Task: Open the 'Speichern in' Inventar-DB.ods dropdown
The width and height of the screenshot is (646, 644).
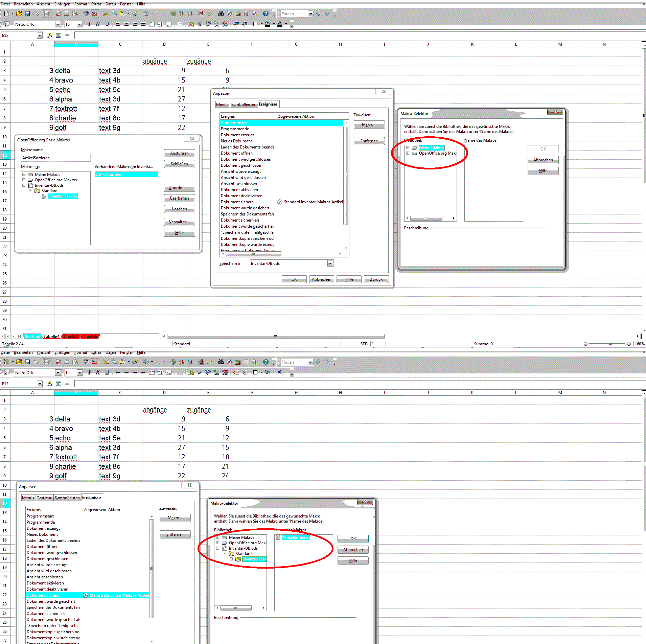Action: (x=330, y=263)
